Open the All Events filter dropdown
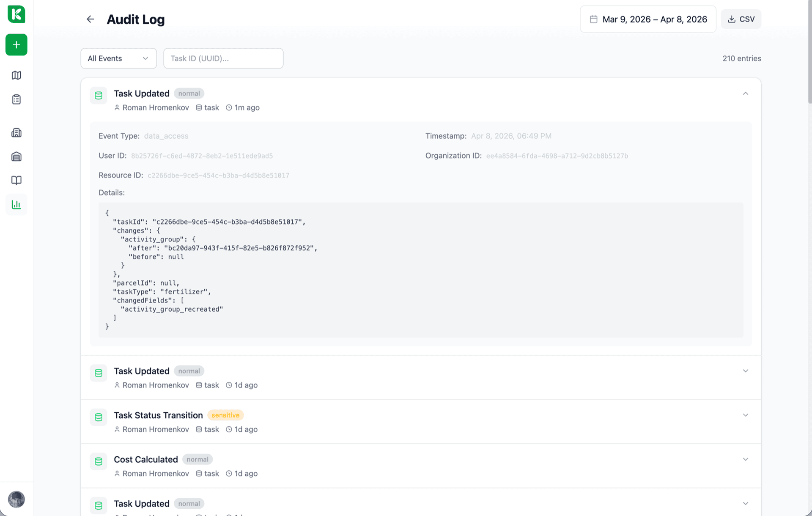This screenshot has width=812, height=516. (118, 58)
